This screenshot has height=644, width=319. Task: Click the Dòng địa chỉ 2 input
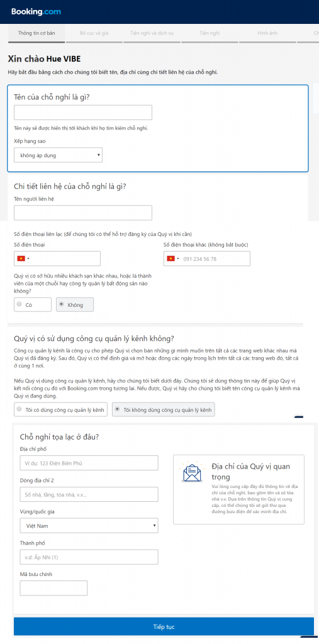point(89,494)
